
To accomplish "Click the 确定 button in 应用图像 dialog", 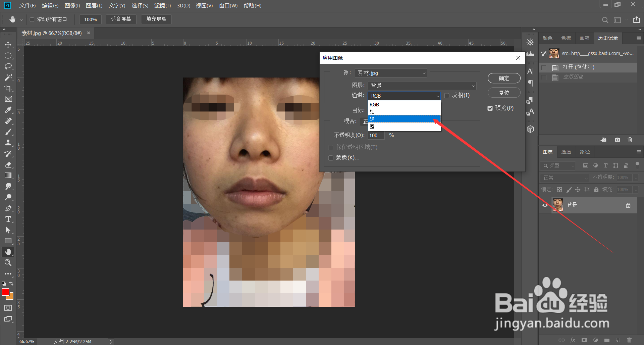I will pyautogui.click(x=504, y=78).
